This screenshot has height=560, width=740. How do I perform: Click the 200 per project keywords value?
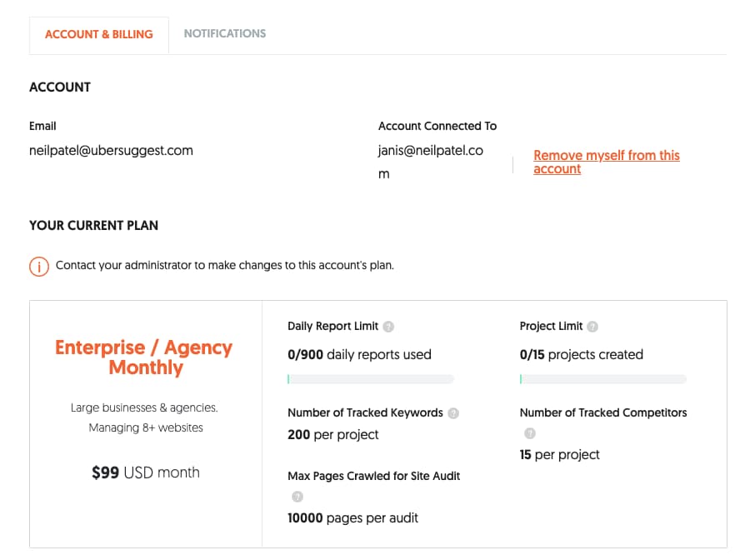tap(332, 434)
